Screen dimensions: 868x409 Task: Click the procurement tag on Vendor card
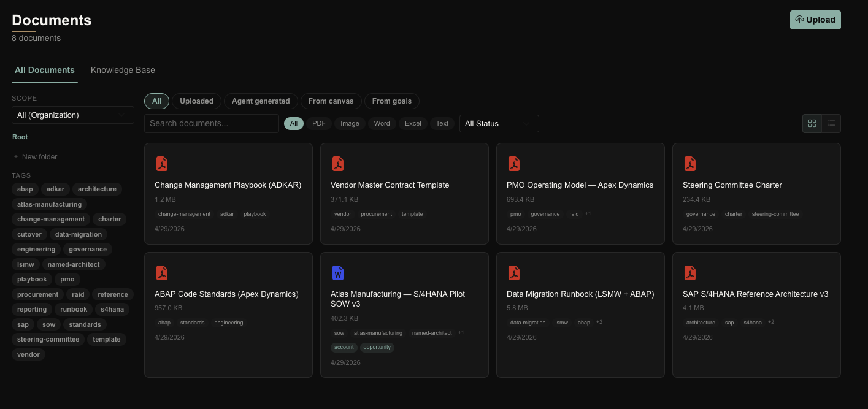coord(377,214)
